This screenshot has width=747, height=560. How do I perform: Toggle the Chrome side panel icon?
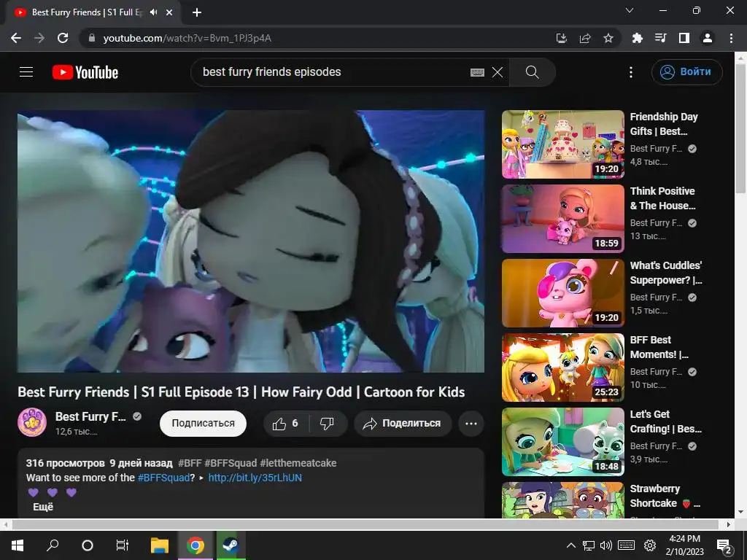(x=684, y=38)
